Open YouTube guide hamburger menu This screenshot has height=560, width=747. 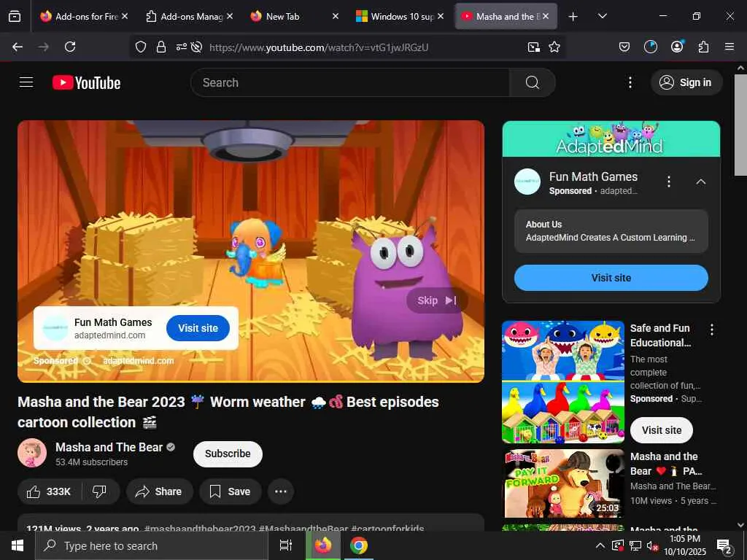26,82
